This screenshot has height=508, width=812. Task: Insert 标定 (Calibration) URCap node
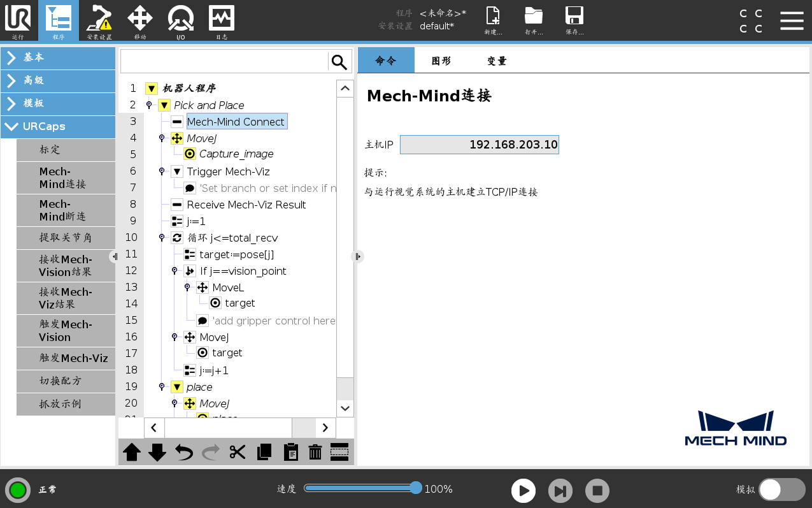(x=66, y=150)
